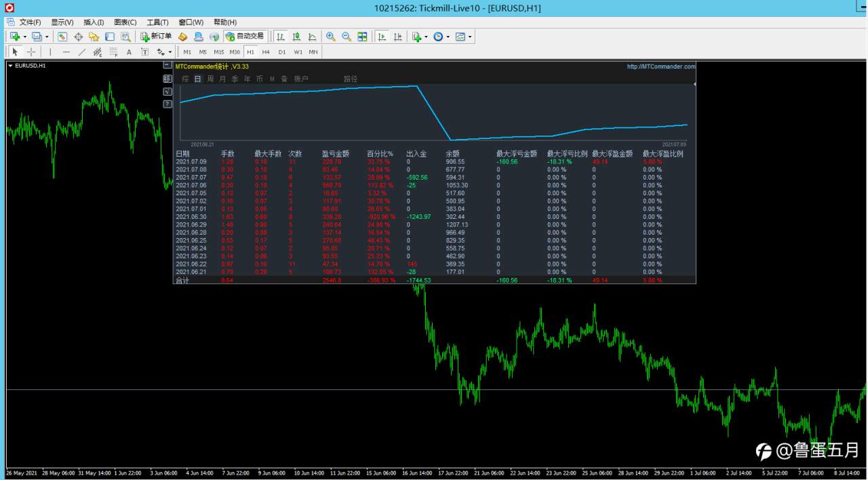
Task: Toggle Chart Shift
Action: [398, 37]
